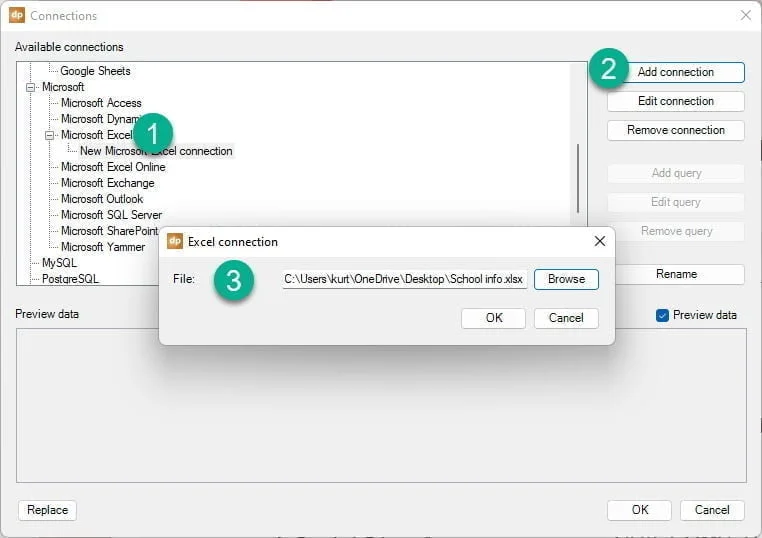This screenshot has height=538, width=762.
Task: Select Microsoft SharePoint in the tree
Action: (110, 231)
